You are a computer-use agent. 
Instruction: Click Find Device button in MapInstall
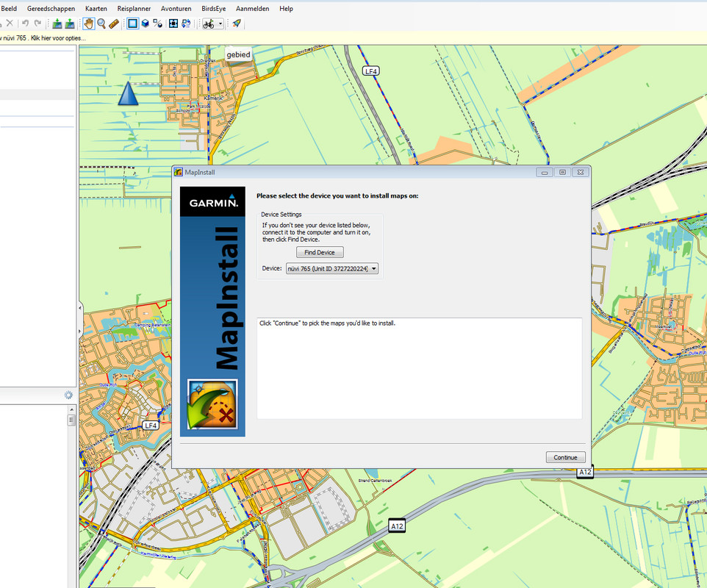[320, 252]
